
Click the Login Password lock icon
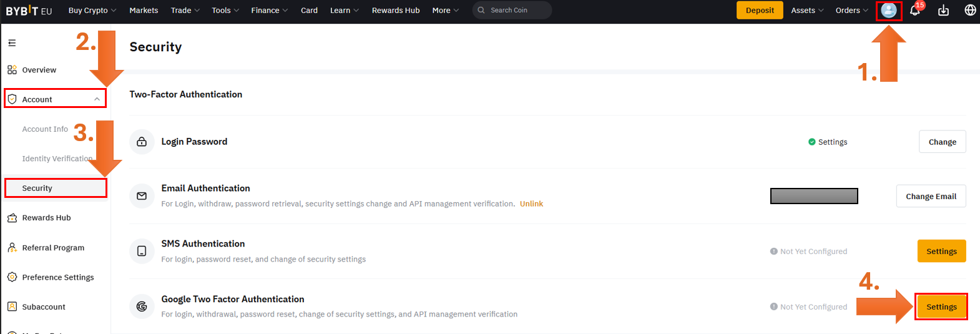142,142
